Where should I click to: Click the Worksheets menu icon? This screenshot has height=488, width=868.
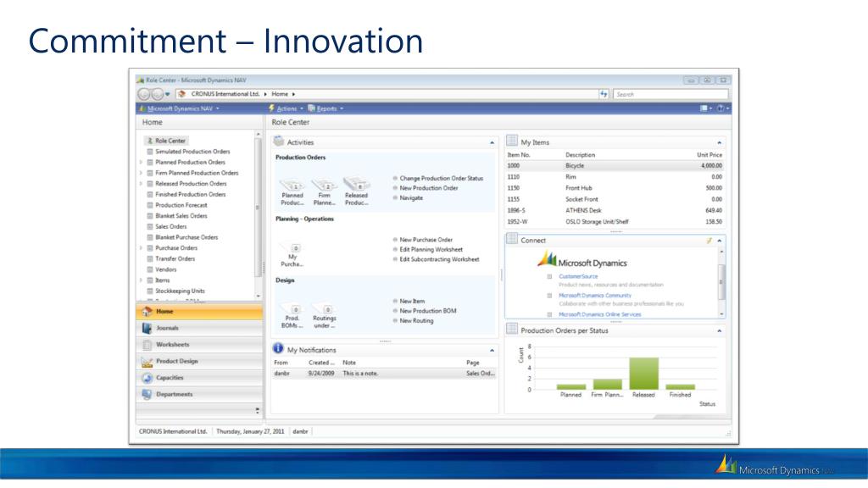point(147,345)
